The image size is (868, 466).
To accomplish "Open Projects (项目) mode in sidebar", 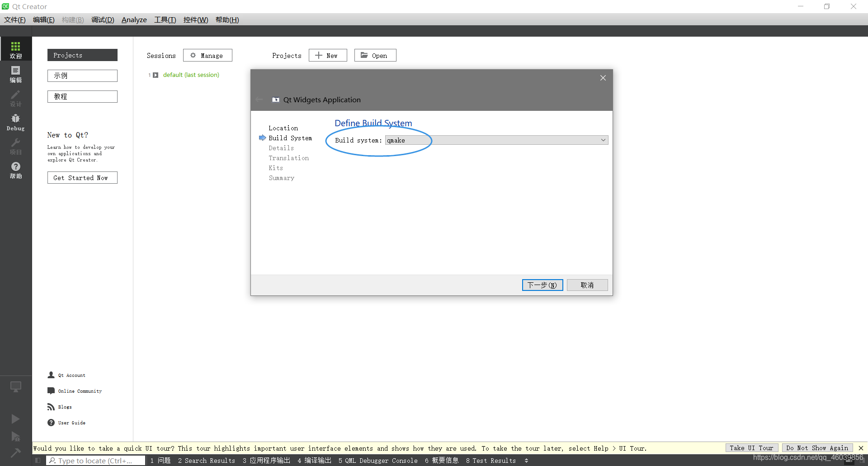I will (16, 146).
